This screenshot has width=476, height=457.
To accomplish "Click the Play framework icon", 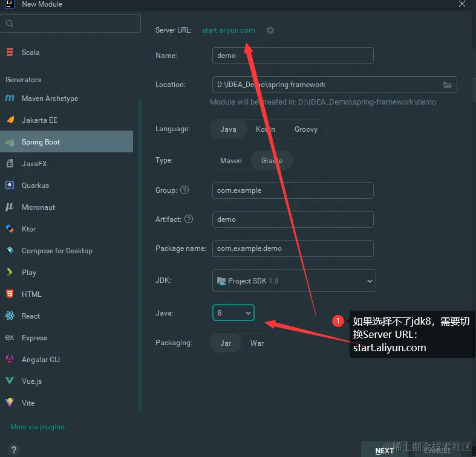I will coord(10,272).
